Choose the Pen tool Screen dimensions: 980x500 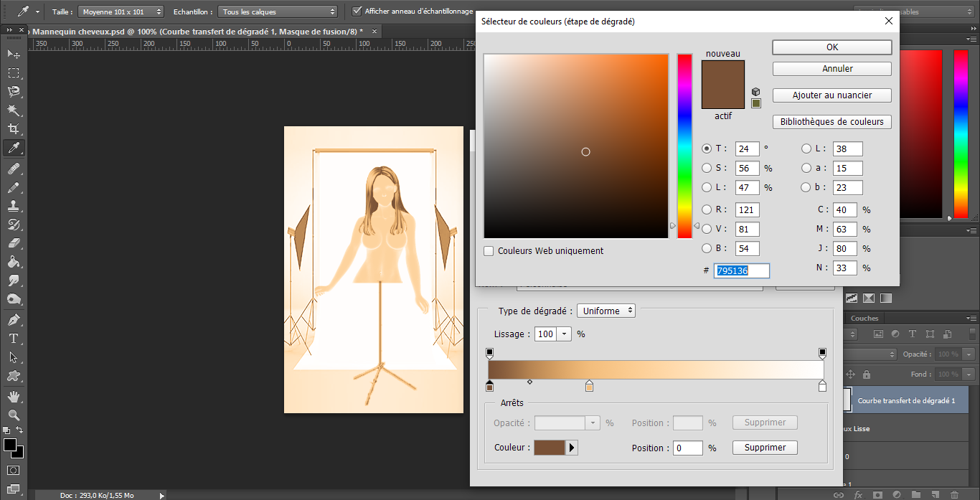tap(14, 319)
